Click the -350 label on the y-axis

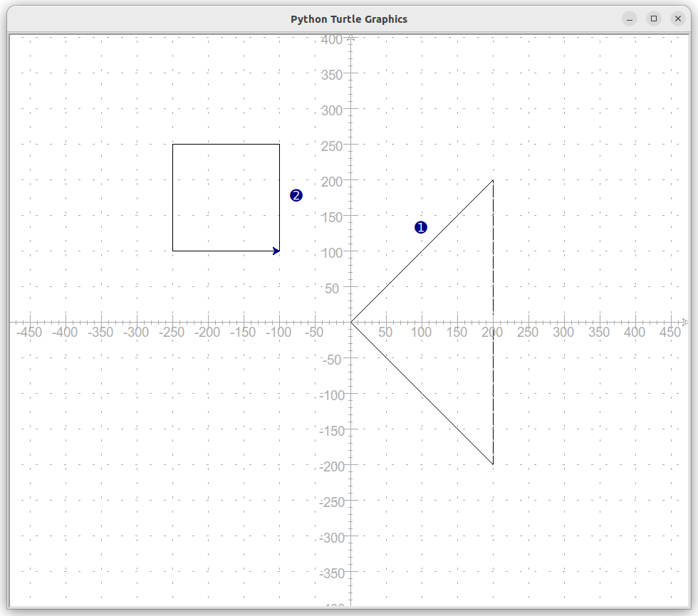[x=332, y=573]
